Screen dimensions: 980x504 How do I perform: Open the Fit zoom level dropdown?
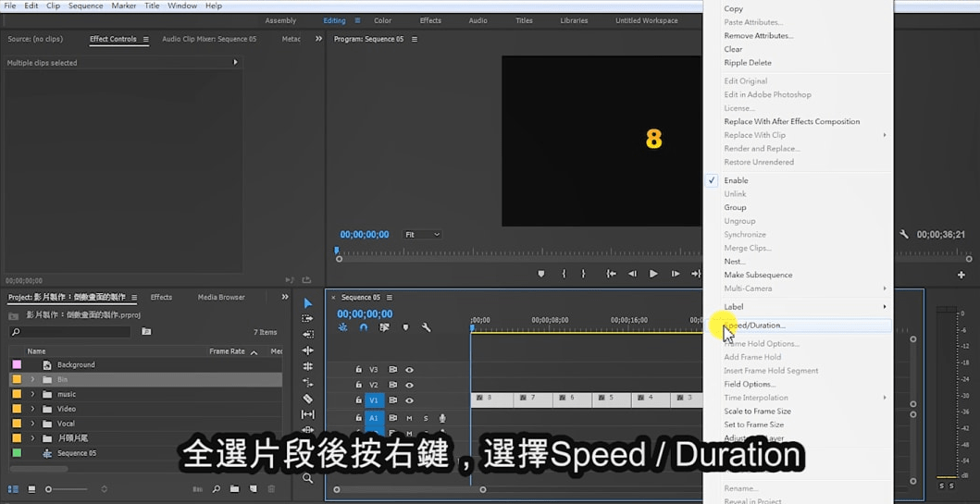(422, 235)
